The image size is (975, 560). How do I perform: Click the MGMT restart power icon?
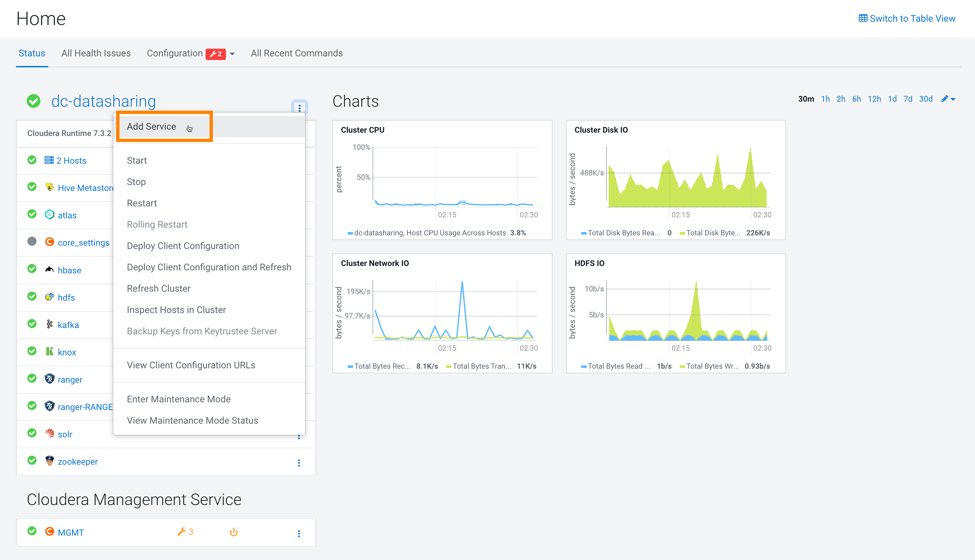click(x=234, y=532)
